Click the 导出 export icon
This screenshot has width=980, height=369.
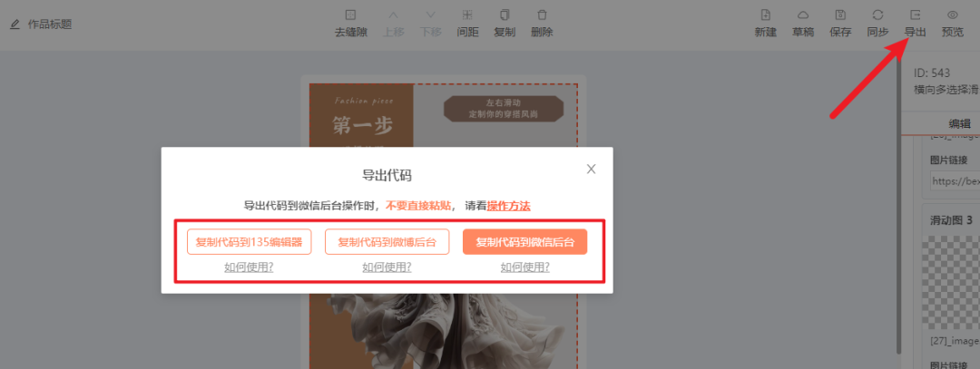click(915, 15)
